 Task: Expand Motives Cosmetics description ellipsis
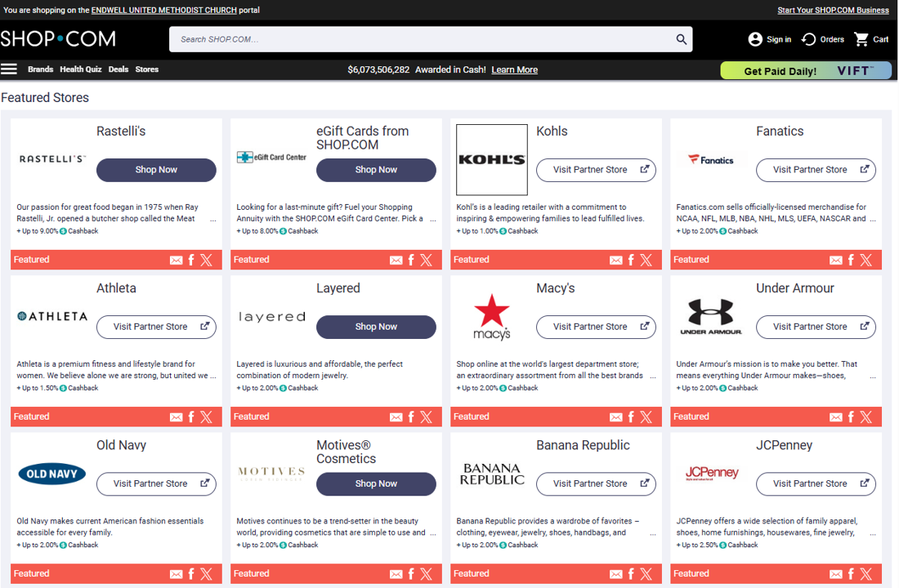click(433, 533)
